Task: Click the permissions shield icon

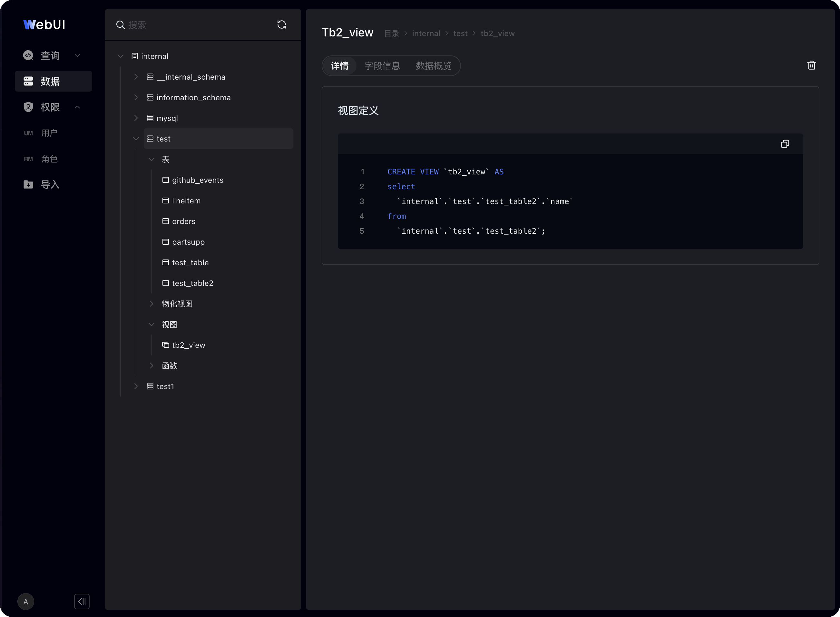Action: [28, 107]
